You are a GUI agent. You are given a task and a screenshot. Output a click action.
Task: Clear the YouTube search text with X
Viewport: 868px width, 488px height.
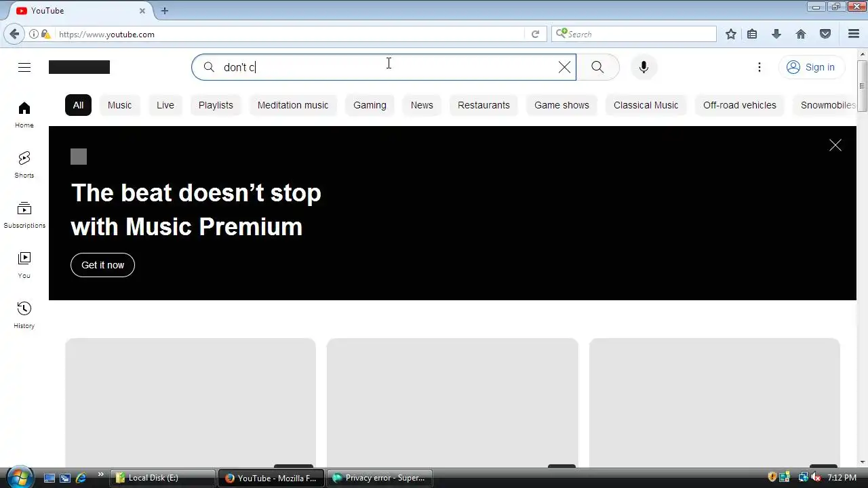pos(564,67)
